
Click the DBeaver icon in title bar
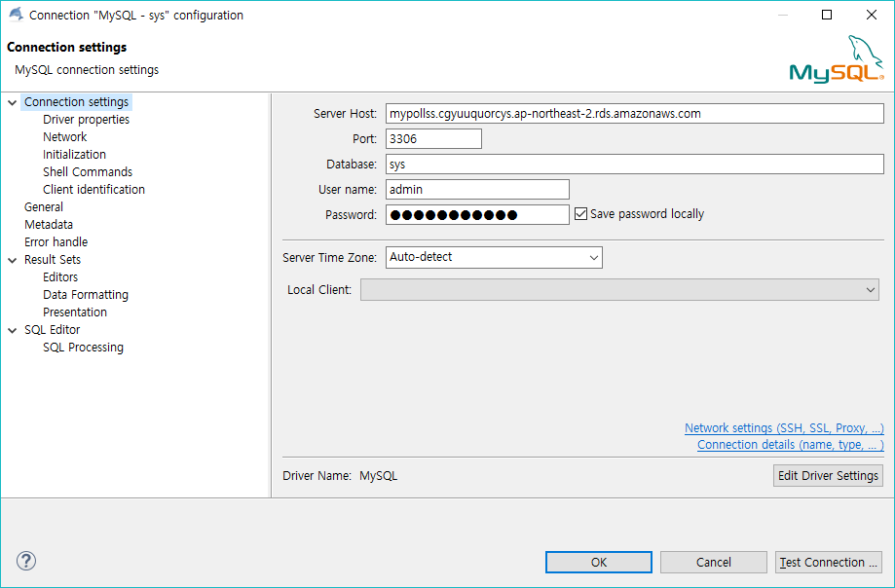tap(16, 15)
